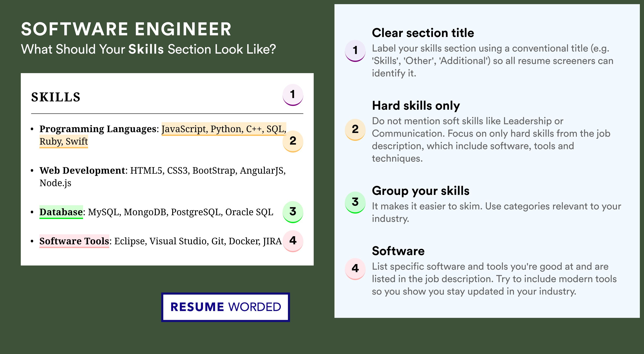644x354 pixels.
Task: Click the Clear section title heading
Action: click(x=423, y=33)
